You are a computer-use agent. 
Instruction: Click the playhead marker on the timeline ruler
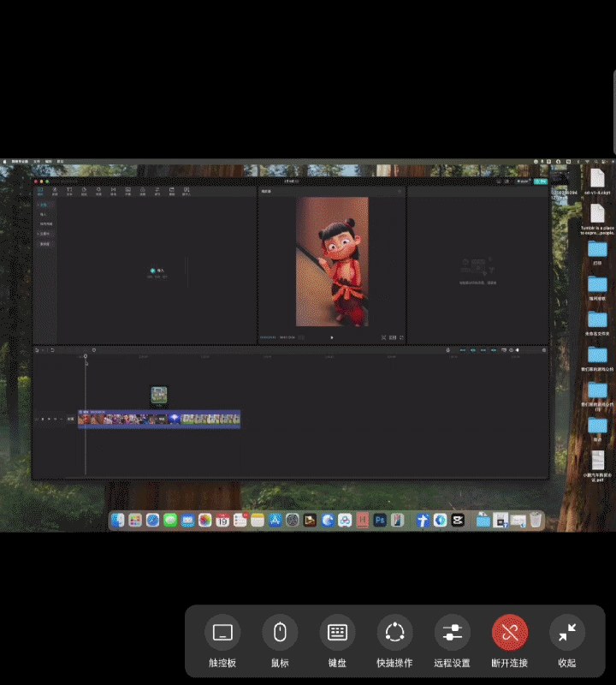coord(86,357)
